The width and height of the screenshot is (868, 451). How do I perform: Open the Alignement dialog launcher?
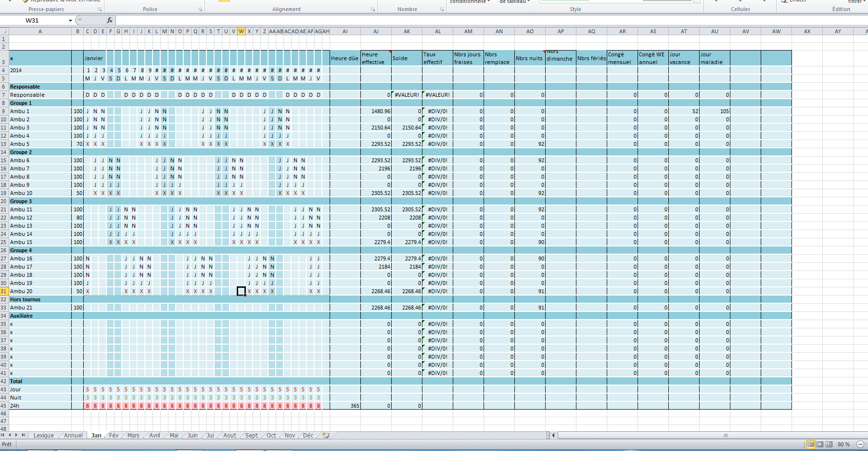pyautogui.click(x=373, y=10)
